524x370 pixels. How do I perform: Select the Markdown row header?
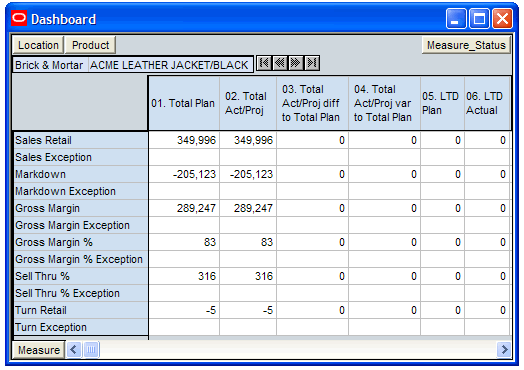(80, 174)
